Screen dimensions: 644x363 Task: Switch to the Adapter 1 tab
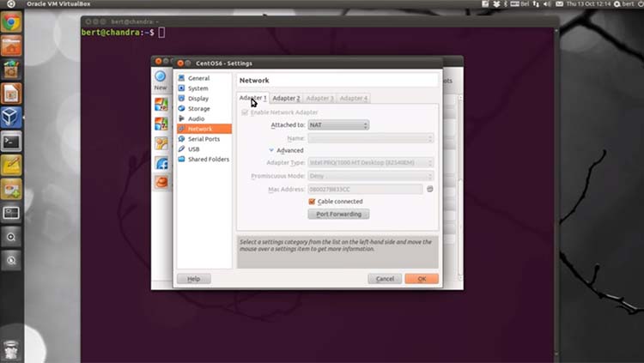[253, 98]
